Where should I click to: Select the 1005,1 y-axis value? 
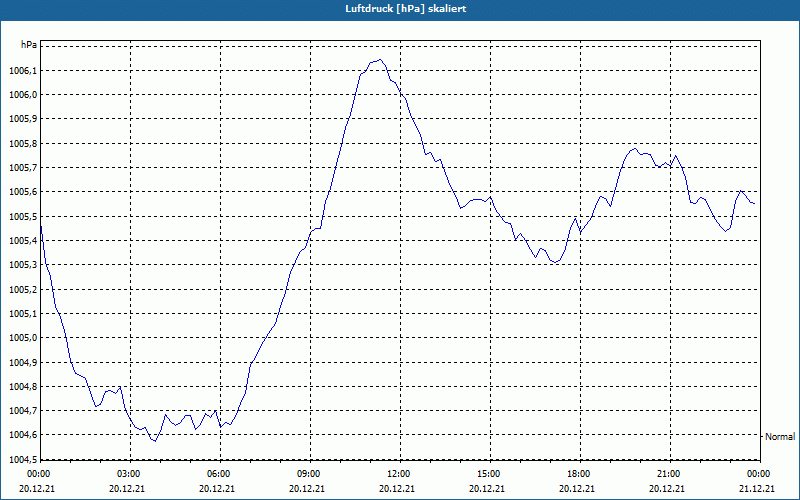(x=23, y=313)
